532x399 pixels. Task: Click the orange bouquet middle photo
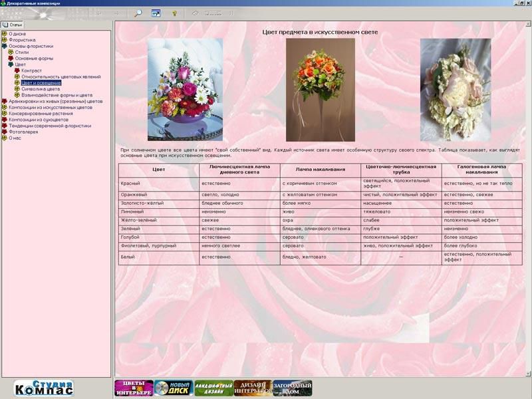point(320,89)
